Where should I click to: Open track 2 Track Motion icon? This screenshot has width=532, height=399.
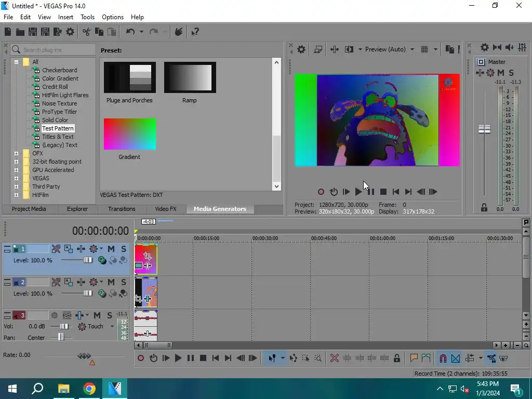68,282
